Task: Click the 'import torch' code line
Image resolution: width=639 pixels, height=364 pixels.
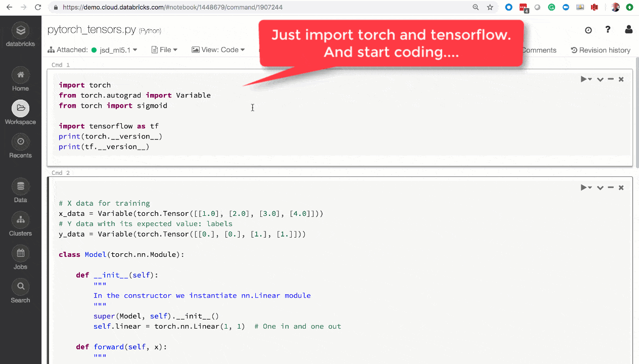Action: (84, 85)
